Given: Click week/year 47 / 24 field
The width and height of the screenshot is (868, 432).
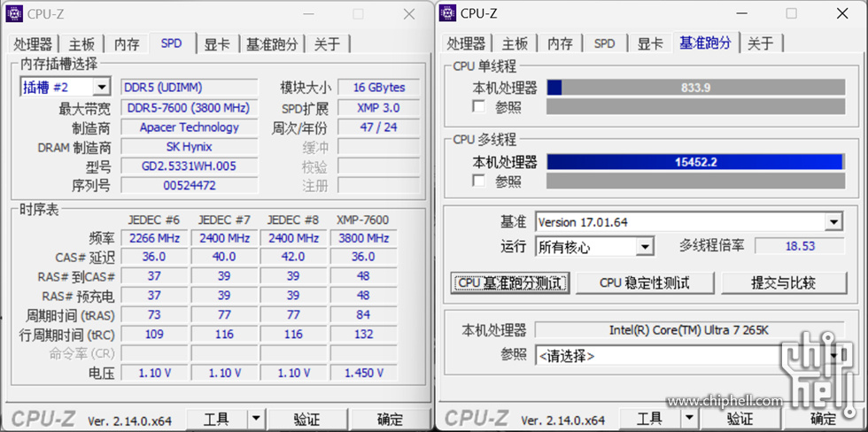Looking at the screenshot, I should [x=379, y=127].
